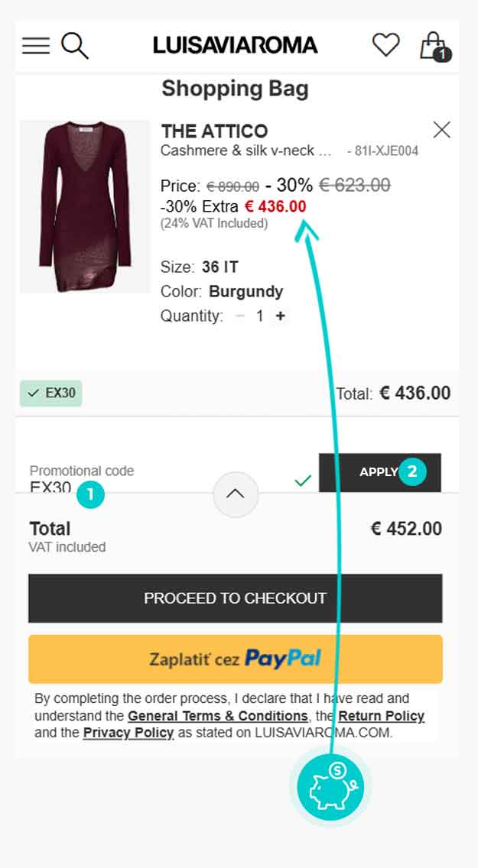Viewport: 478px width, 868px height.
Task: Click the LUISAVIAROMA logo
Action: click(235, 45)
